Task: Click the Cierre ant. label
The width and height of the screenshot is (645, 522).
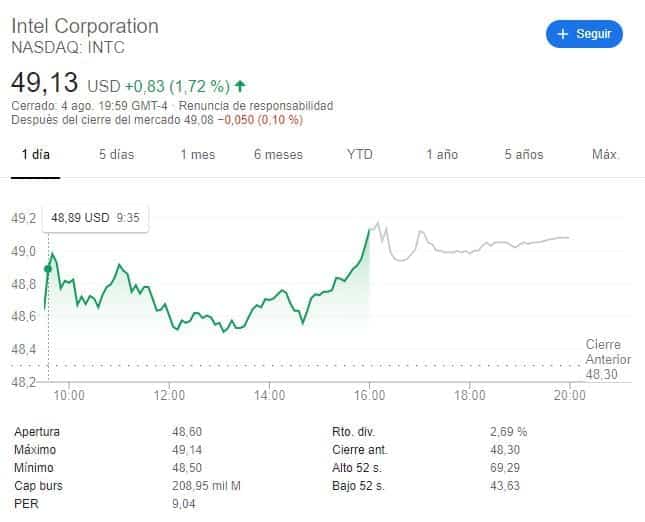Action: pos(360,450)
